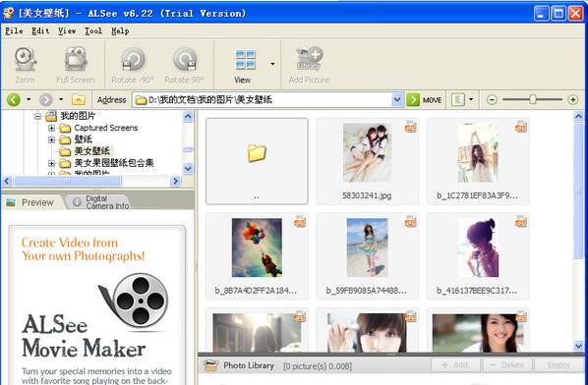Select the parent folder '..' thumbnail
The width and height of the screenshot is (588, 385).
click(x=257, y=161)
